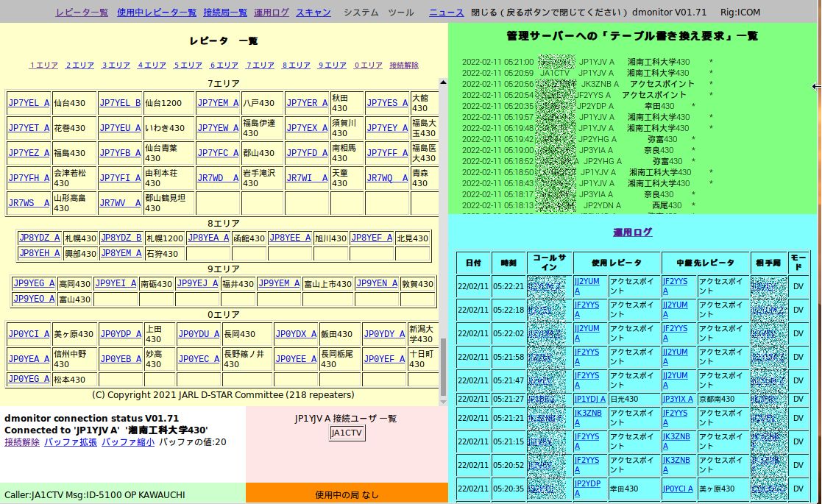Screen dimensions: 822x504
Task: Open the 運用ログ link in top bar
Action: (271, 12)
